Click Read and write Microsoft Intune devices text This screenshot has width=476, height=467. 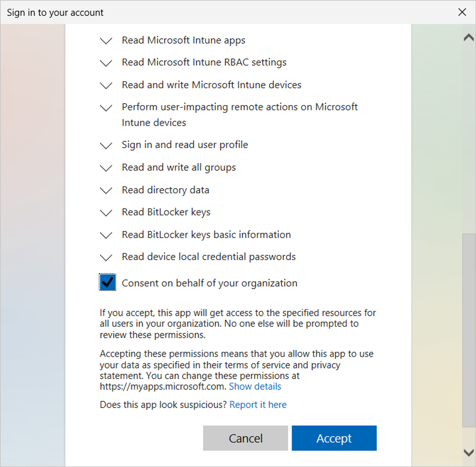[x=211, y=85]
